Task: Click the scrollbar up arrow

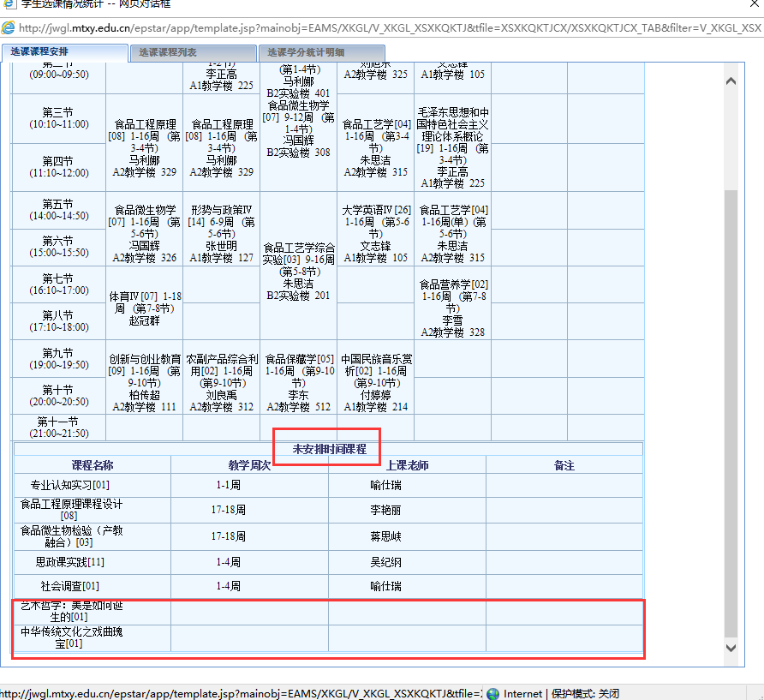Action: [x=731, y=81]
